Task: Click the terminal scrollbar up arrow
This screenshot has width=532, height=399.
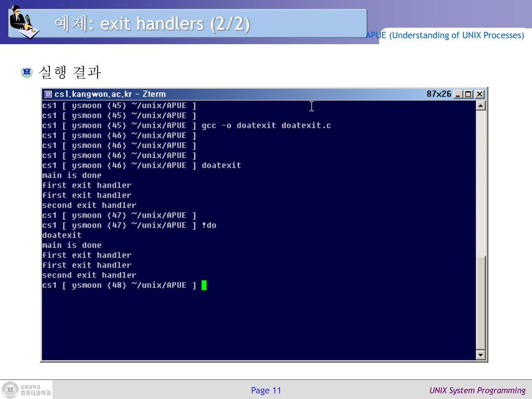Action: pyautogui.click(x=481, y=106)
